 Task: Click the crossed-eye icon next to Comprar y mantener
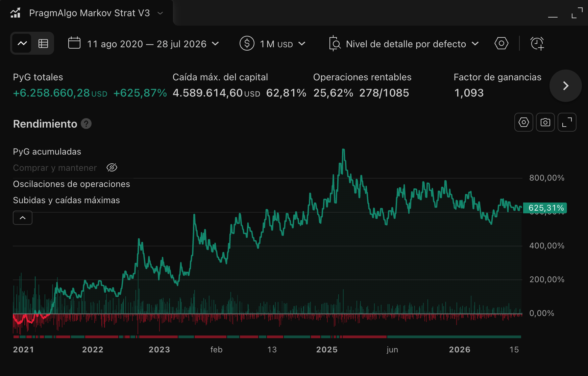coord(112,167)
